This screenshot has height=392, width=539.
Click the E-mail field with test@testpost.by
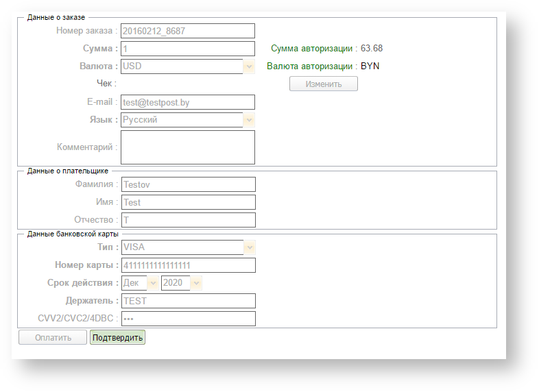point(187,102)
